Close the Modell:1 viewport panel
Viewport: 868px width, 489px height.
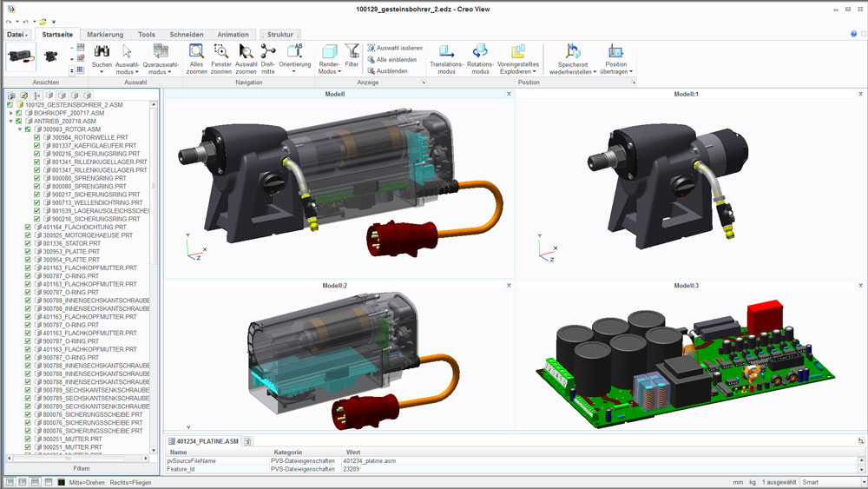[860, 93]
